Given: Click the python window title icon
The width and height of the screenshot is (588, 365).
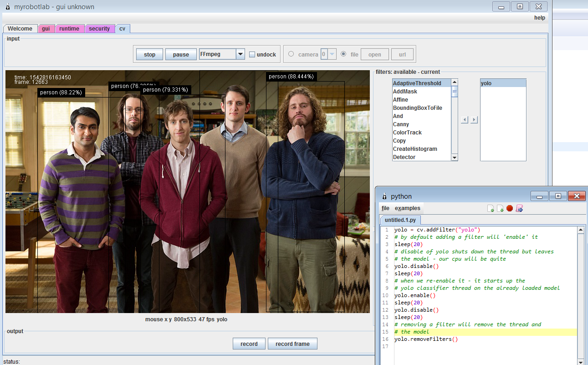Looking at the screenshot, I should [x=385, y=196].
